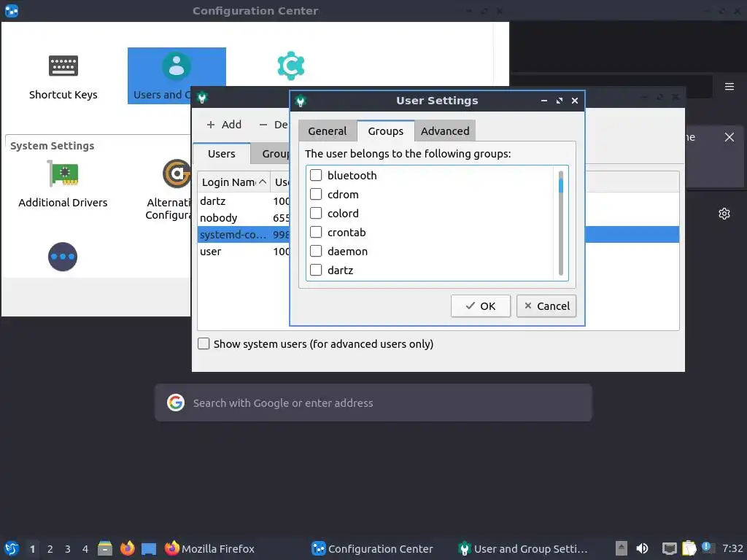This screenshot has width=747, height=560.
Task: Switch to Mozilla Firefox taskbar entry
Action: (x=209, y=548)
